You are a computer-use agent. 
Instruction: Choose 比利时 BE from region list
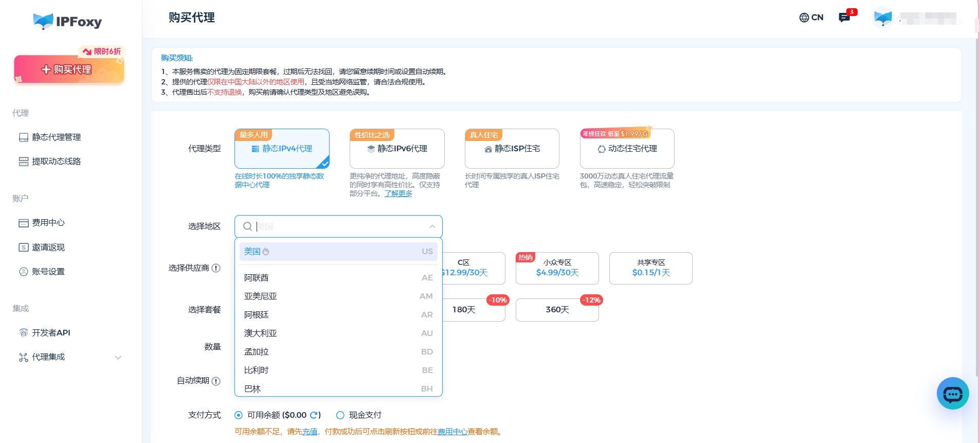[338, 370]
